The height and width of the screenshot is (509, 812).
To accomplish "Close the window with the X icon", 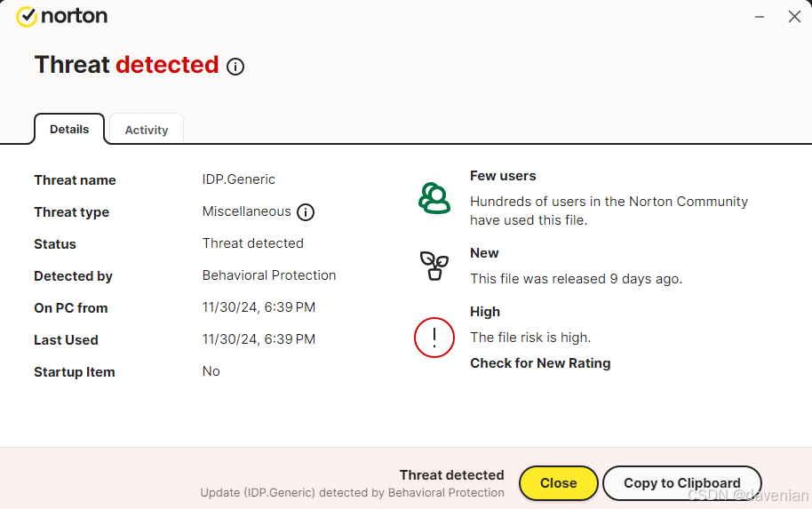I will click(794, 17).
